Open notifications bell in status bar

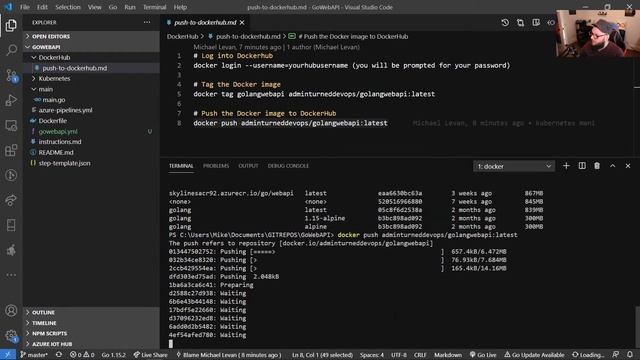tap(630, 355)
